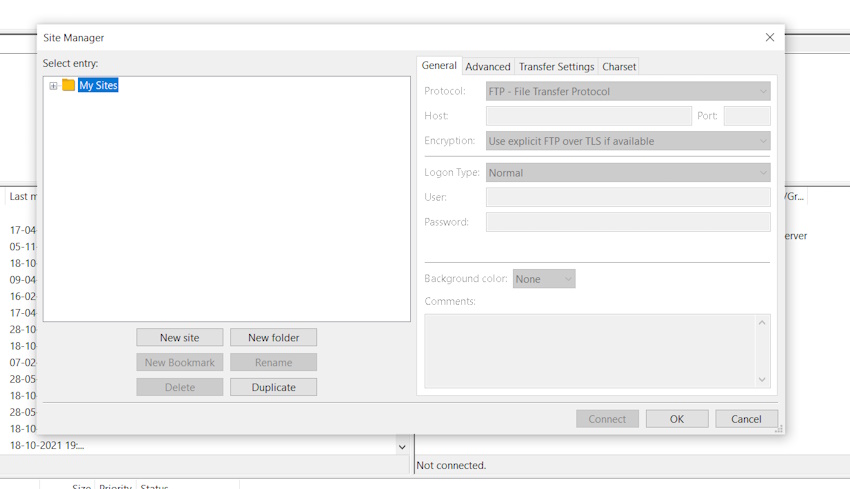Open the Protocol dropdown
850x489 pixels.
point(628,92)
